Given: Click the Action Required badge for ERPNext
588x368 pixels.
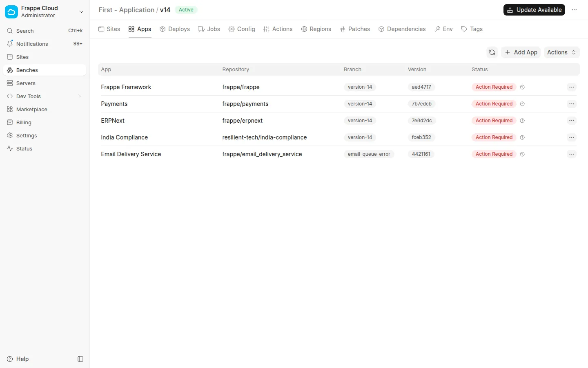Looking at the screenshot, I should click(x=494, y=121).
